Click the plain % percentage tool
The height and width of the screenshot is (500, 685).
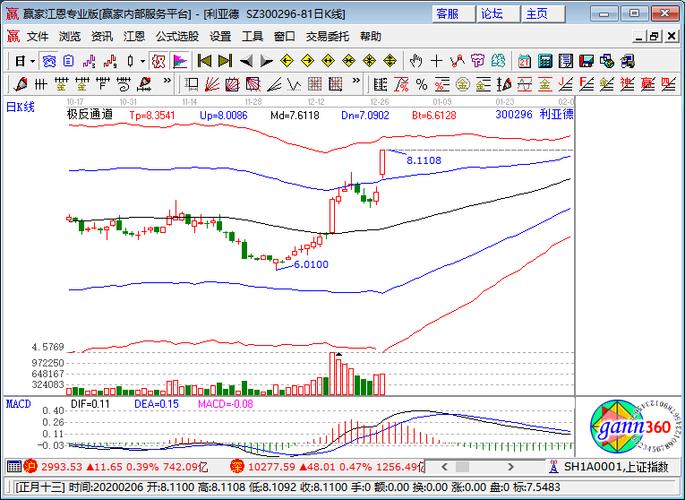coord(421,84)
